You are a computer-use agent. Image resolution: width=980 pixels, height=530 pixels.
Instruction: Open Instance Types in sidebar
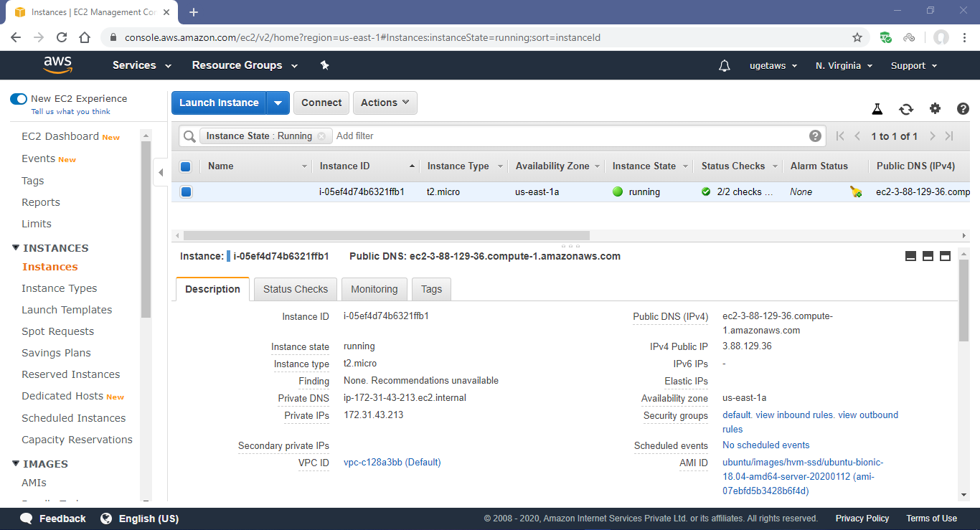point(60,288)
